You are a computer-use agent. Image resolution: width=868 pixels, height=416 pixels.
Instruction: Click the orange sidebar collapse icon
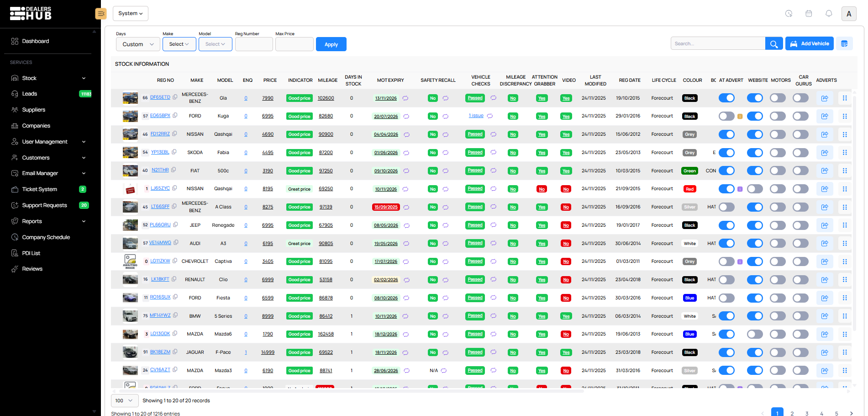(101, 14)
